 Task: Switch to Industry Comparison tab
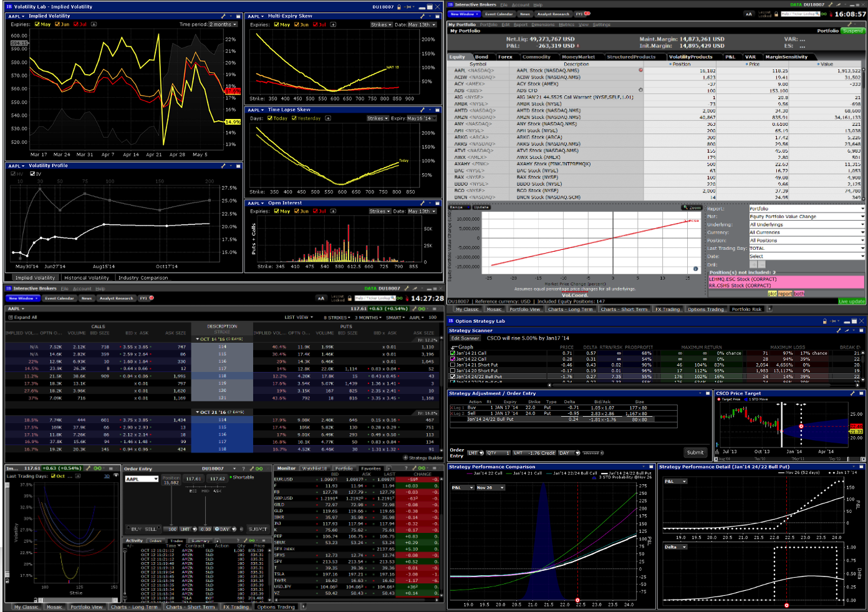[x=143, y=277]
